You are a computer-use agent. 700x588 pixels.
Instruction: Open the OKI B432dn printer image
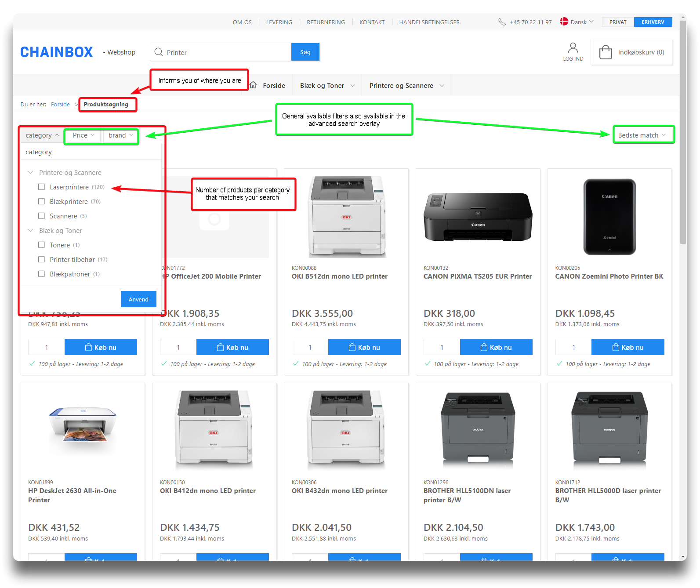346,427
